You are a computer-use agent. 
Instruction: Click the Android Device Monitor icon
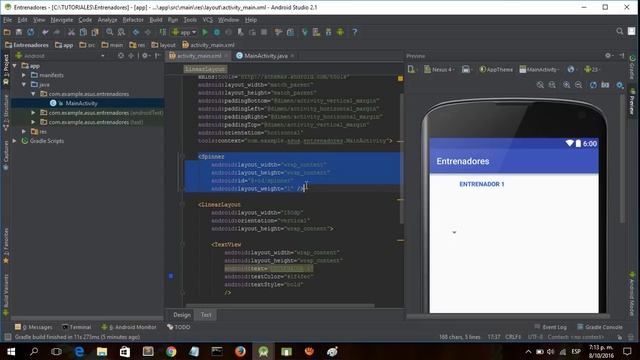(340, 32)
